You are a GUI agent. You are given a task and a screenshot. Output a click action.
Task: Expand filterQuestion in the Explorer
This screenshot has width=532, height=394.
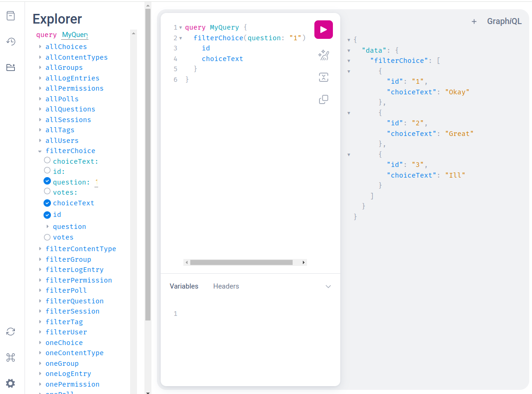[x=40, y=301]
